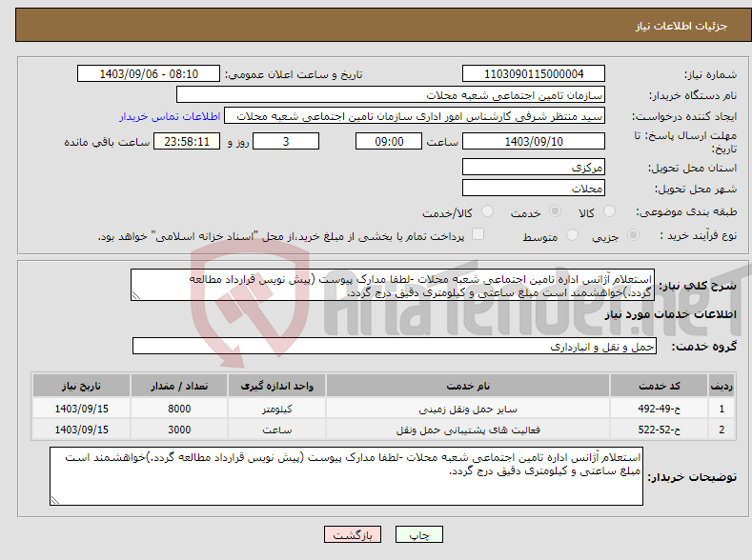Screen dimensions: 752x560
Task: Select the خدمت radio button
Action: pyautogui.click(x=555, y=211)
